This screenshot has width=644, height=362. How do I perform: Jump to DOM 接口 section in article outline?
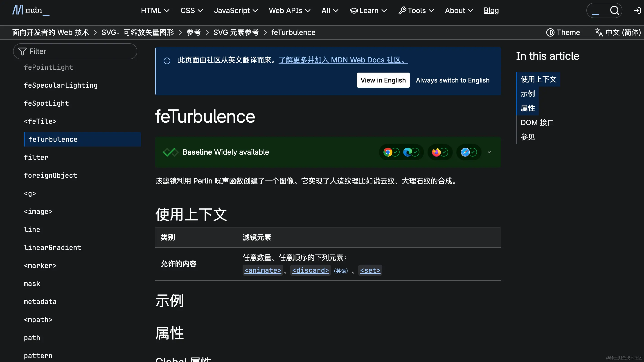pyautogui.click(x=537, y=122)
